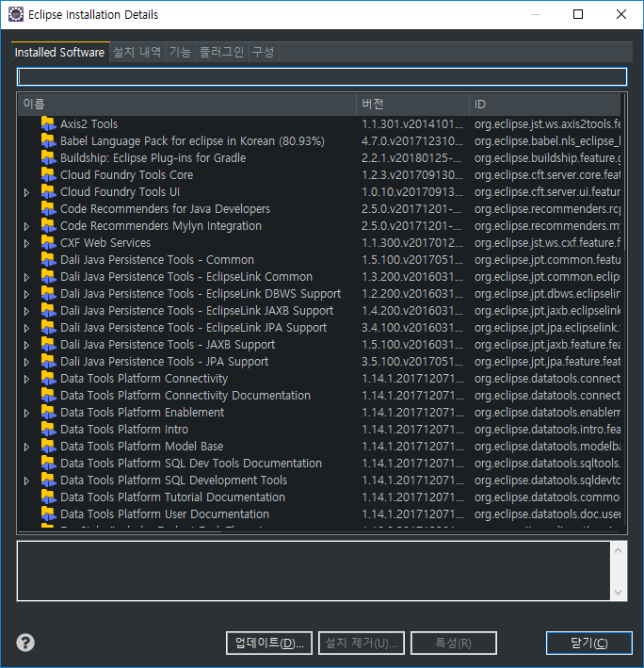Click the Dali EclipseLink DBWS Support icon
Viewport: 644px width, 668px height.
point(49,294)
